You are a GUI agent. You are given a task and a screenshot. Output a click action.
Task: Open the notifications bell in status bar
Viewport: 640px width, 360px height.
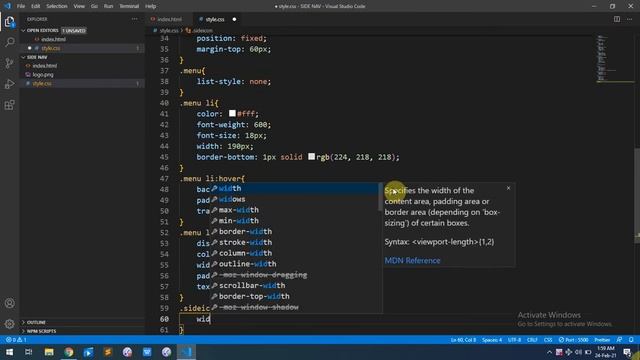631,340
